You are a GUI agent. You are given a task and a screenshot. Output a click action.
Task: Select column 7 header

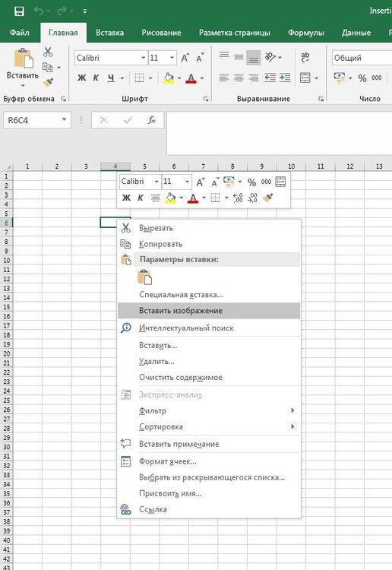point(203,166)
